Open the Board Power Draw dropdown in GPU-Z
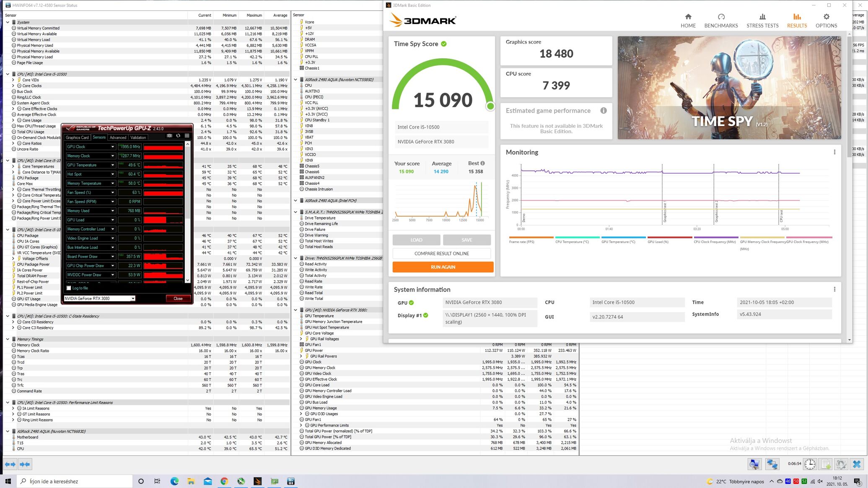Viewport: 868px width, 488px height. click(x=112, y=256)
